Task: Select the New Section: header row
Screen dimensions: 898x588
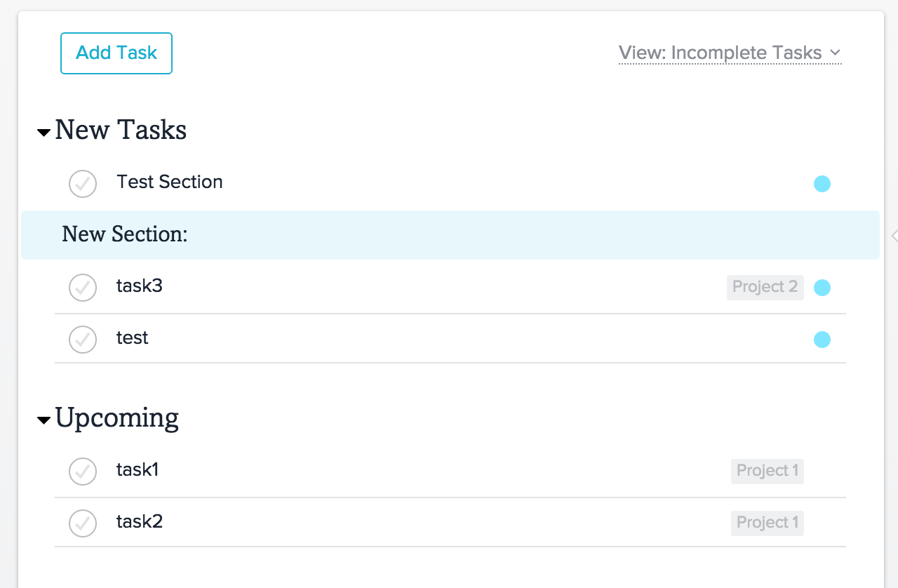Action: 449,235
